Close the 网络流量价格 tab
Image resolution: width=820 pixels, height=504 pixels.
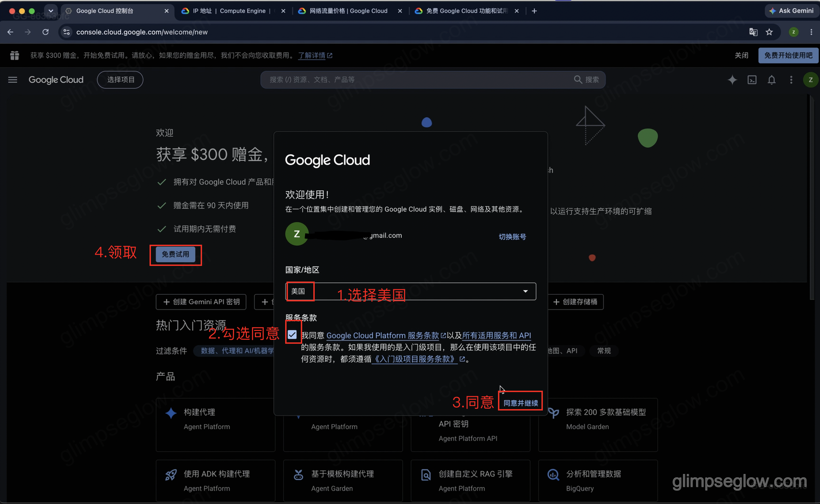pos(400,11)
